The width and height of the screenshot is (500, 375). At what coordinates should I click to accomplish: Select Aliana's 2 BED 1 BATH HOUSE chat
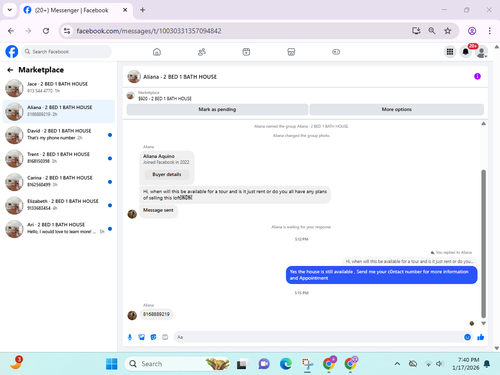(59, 111)
